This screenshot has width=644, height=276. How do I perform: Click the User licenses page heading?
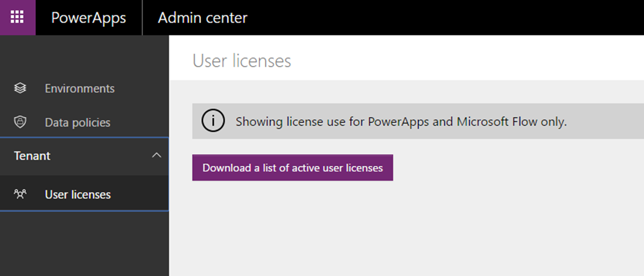242,61
